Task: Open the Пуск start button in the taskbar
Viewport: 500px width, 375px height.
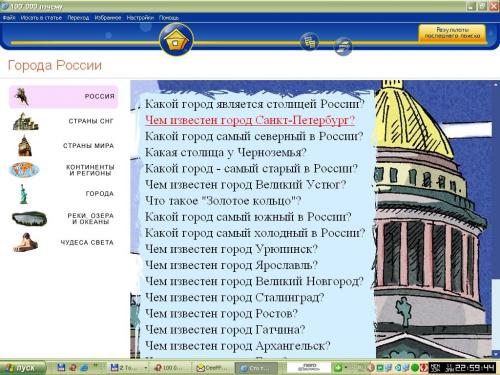Action: pyautogui.click(x=22, y=368)
